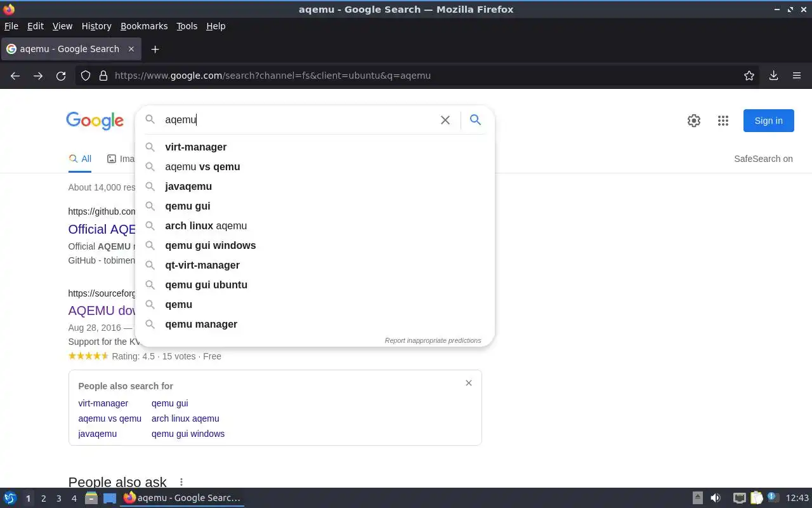Reload the page with the refresh icon

(61, 76)
